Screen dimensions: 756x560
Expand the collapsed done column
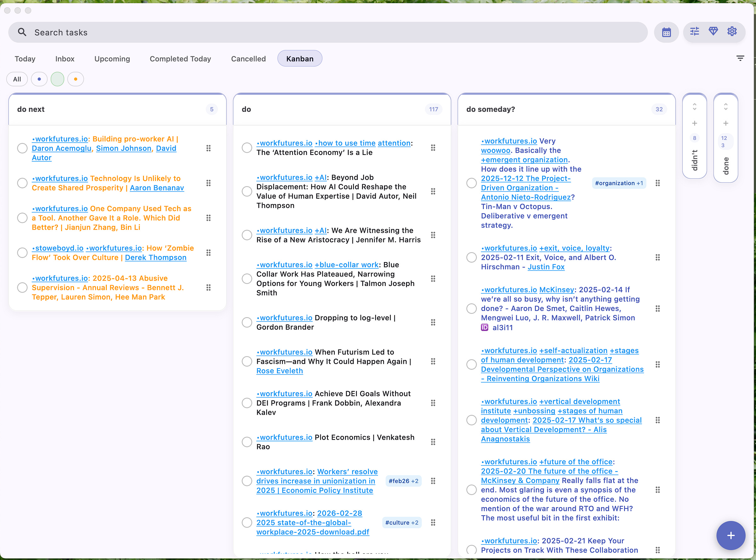(725, 107)
